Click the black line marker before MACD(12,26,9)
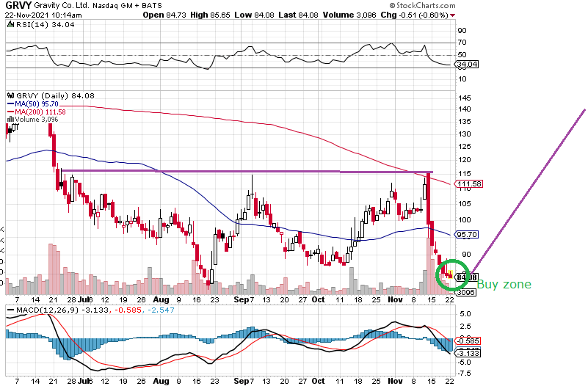 click(x=11, y=310)
